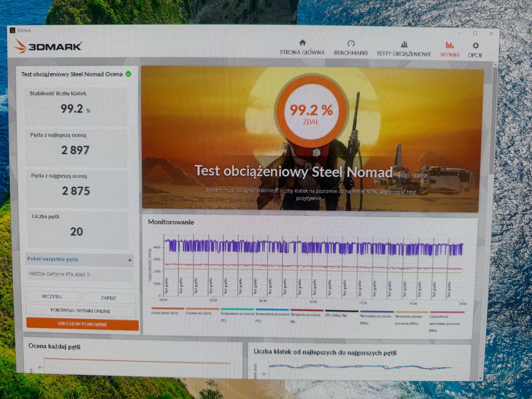Viewport: 532px width, 399px height.
Task: Click the ZAPISZ button
Action: (x=109, y=298)
